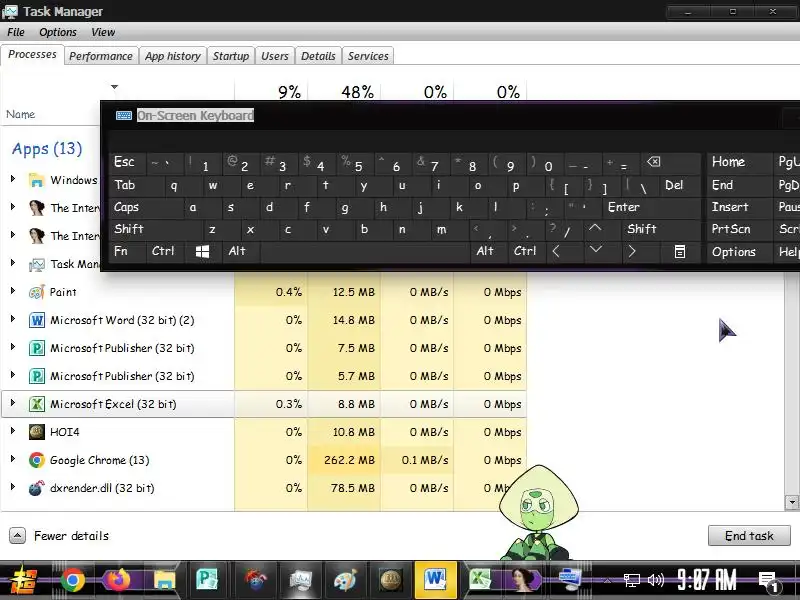Open Paint from the taskbar
Image resolution: width=800 pixels, height=600 pixels.
[x=346, y=581]
